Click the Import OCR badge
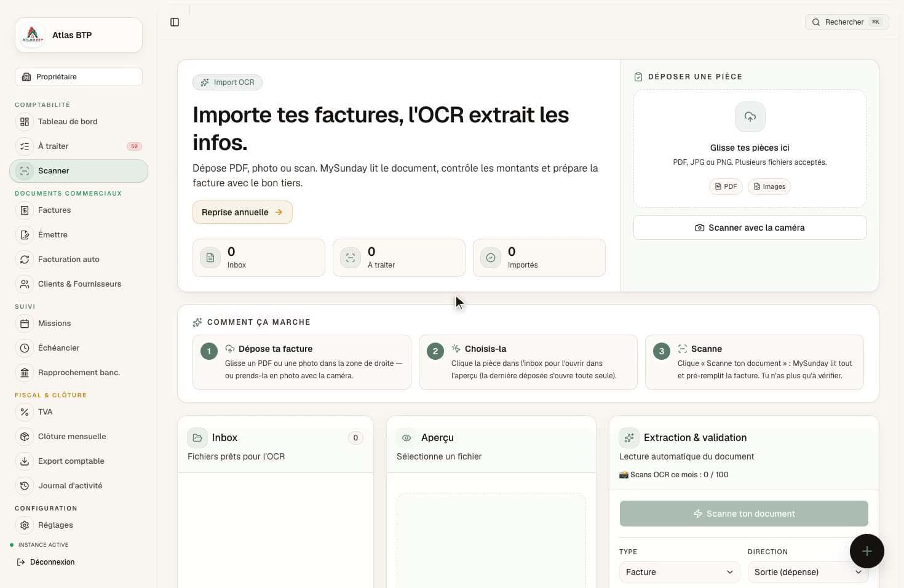 pyautogui.click(x=228, y=82)
